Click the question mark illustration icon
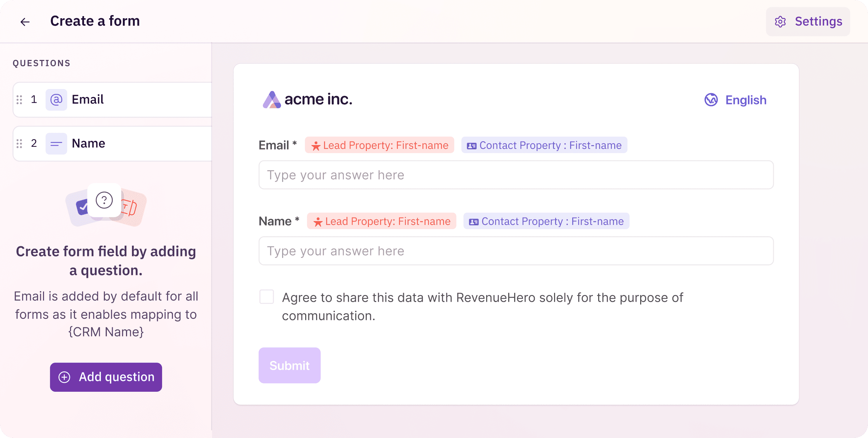868x438 pixels. (x=104, y=200)
